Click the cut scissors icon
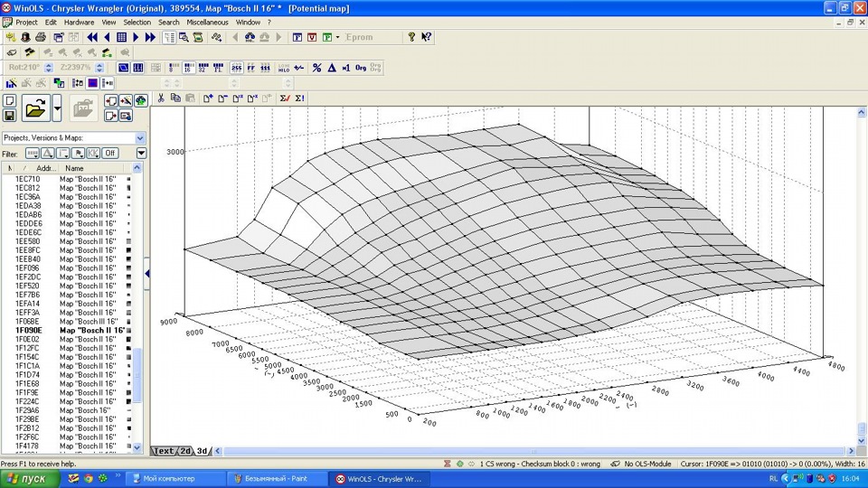Viewport: 868px width, 488px height. (161, 98)
